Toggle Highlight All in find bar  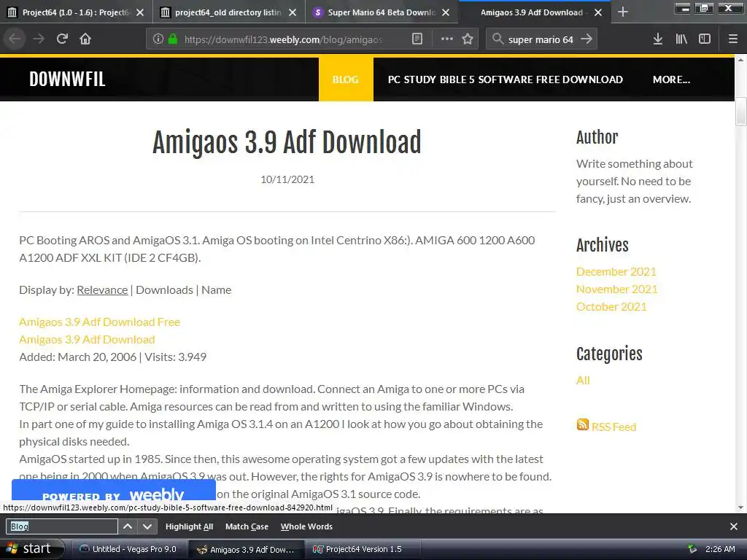(x=189, y=526)
